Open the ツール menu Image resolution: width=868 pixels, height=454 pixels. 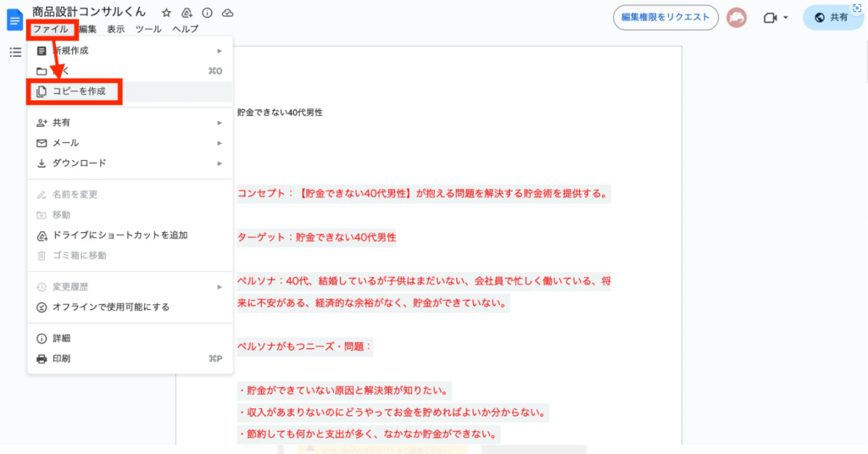(x=148, y=30)
